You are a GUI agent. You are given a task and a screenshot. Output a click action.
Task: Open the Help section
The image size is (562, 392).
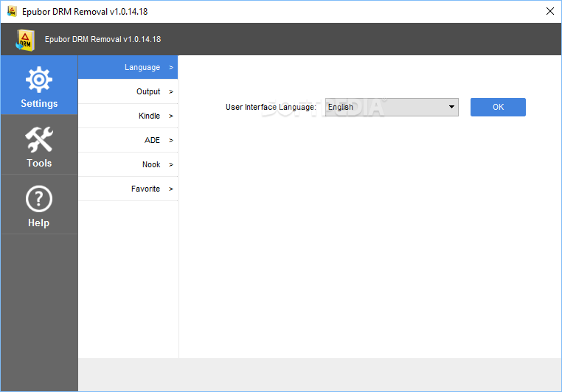[x=39, y=205]
